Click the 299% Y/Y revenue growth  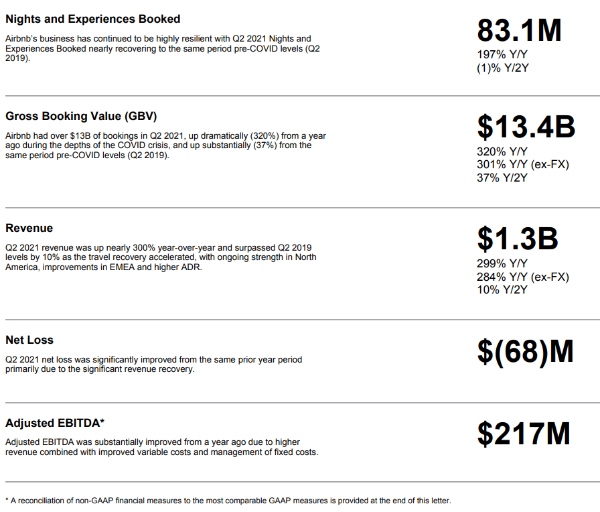pos(502,263)
